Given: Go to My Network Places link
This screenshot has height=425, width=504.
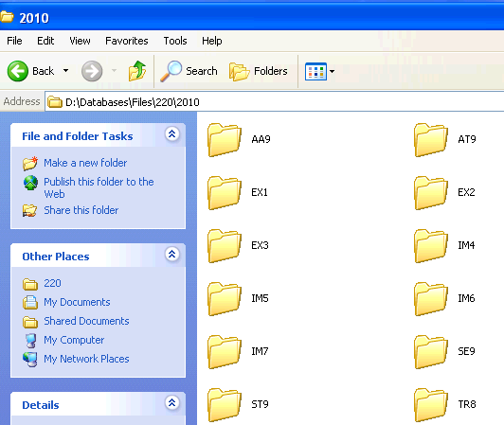Looking at the screenshot, I should (x=86, y=359).
